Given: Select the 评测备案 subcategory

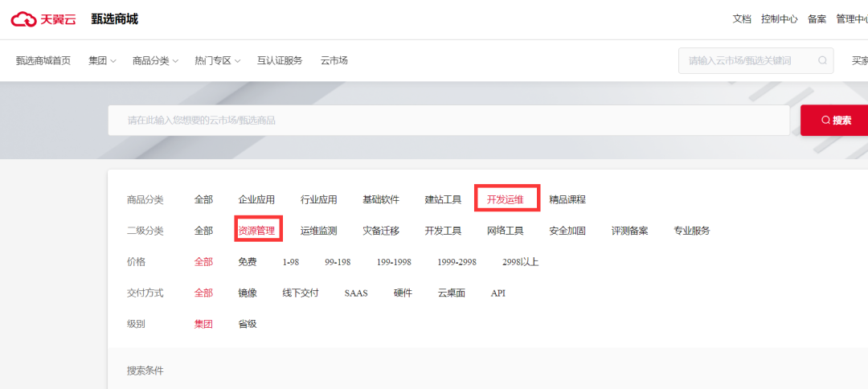Looking at the screenshot, I should (629, 231).
